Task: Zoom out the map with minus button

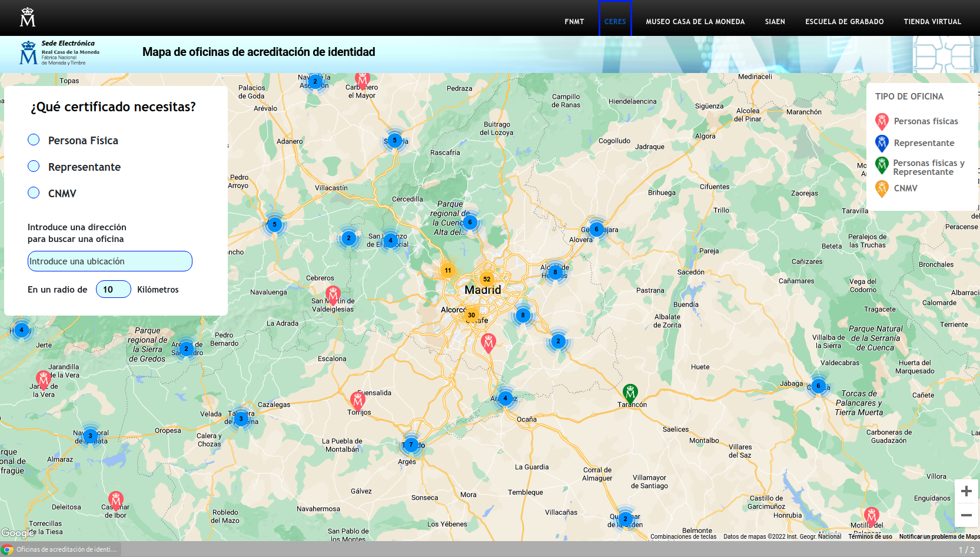Action: (966, 515)
